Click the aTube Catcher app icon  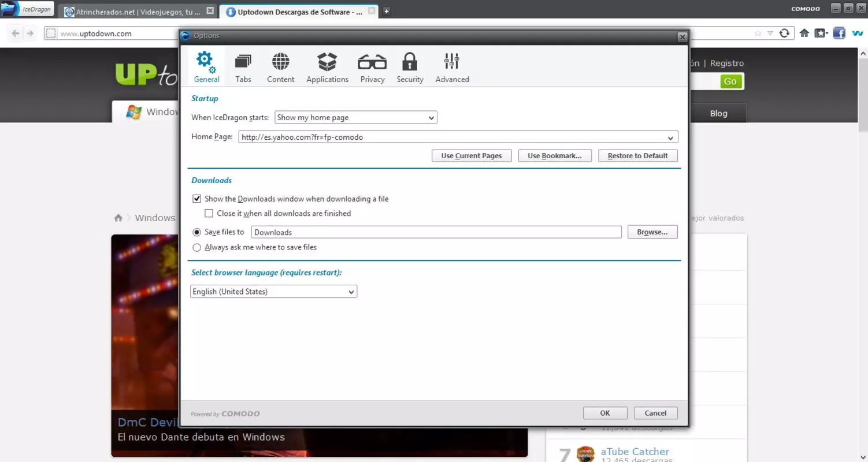point(585,454)
